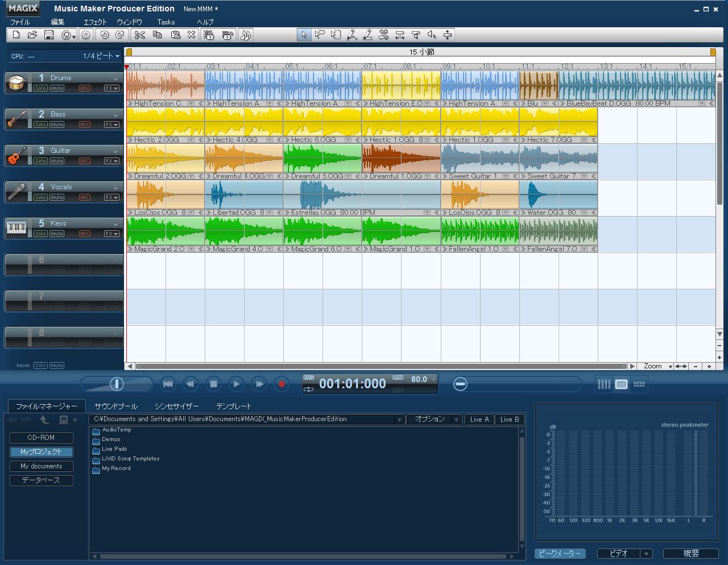Open the オプション dropdown arrow
Screen dimensions: 728x565
pyautogui.click(x=456, y=419)
